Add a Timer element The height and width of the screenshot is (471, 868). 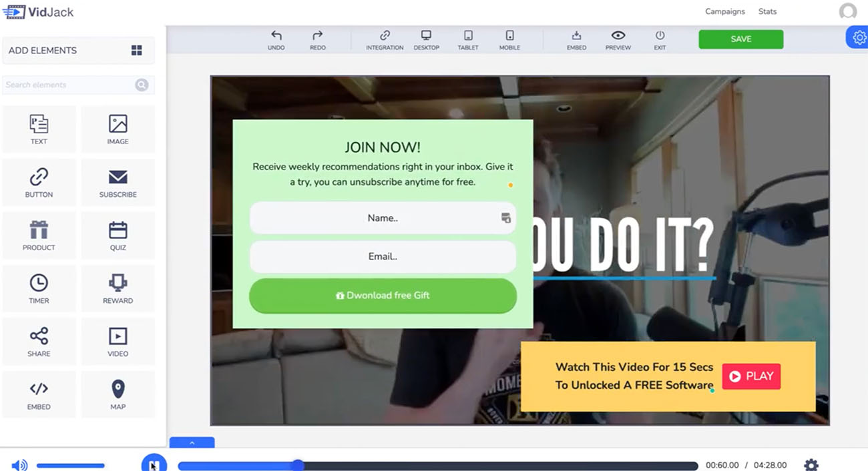(39, 288)
